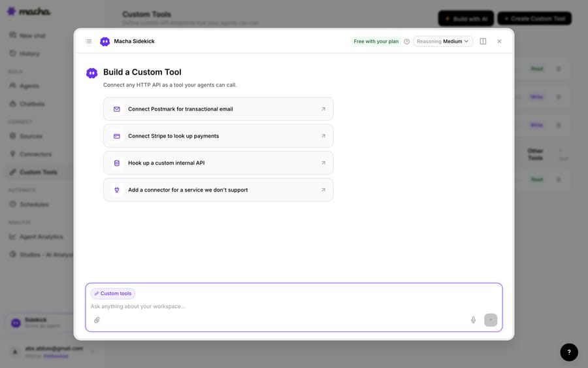Close the Macha Sidekick dialog
This screenshot has height=368, width=588.
coord(499,41)
